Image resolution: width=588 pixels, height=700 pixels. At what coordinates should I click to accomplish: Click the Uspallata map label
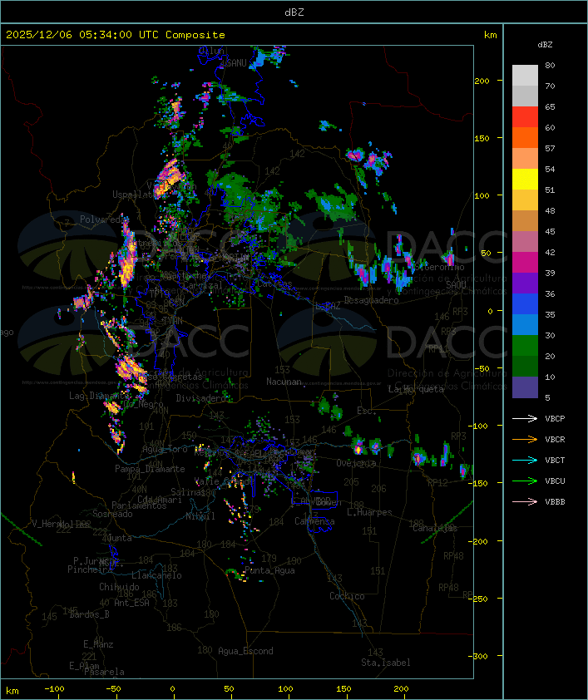pyautogui.click(x=132, y=195)
